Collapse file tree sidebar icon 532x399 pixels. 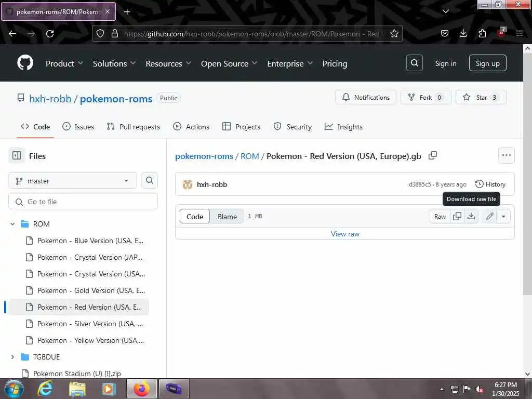click(17, 156)
